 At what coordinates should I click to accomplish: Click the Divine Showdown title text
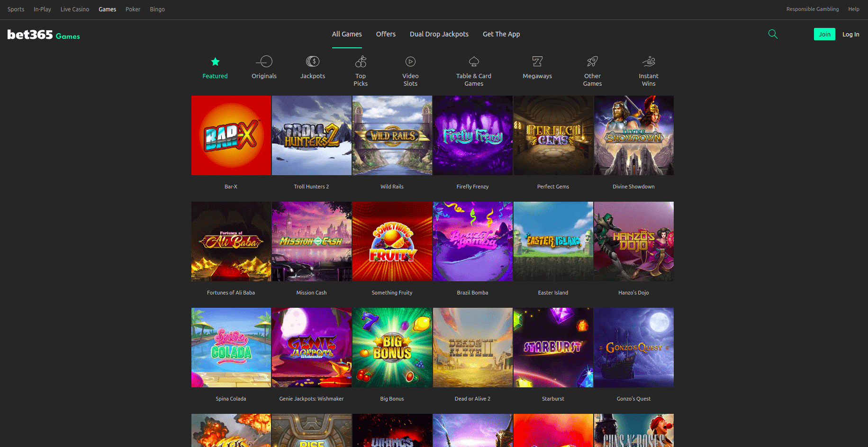click(x=633, y=187)
